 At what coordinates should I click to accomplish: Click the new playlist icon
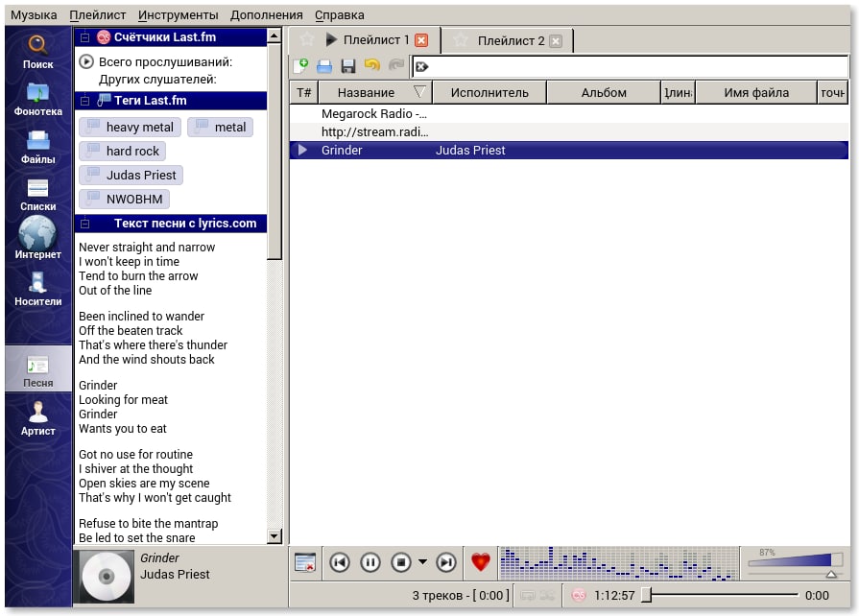(300, 66)
